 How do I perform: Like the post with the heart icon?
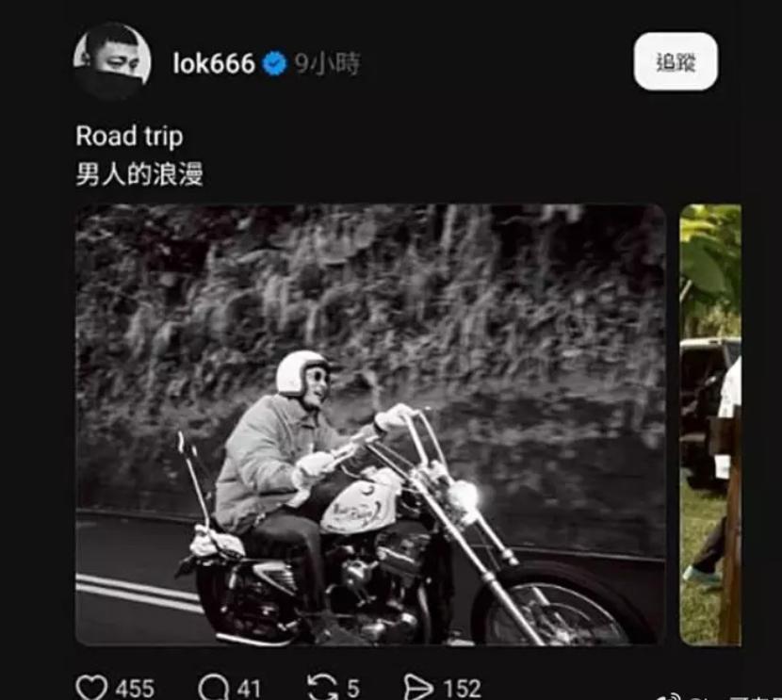click(x=91, y=688)
